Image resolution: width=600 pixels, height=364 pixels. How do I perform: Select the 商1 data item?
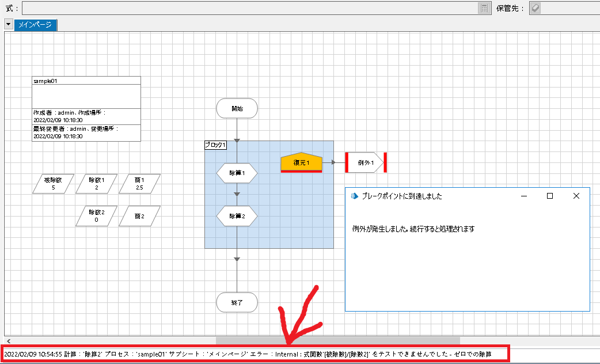click(x=140, y=184)
